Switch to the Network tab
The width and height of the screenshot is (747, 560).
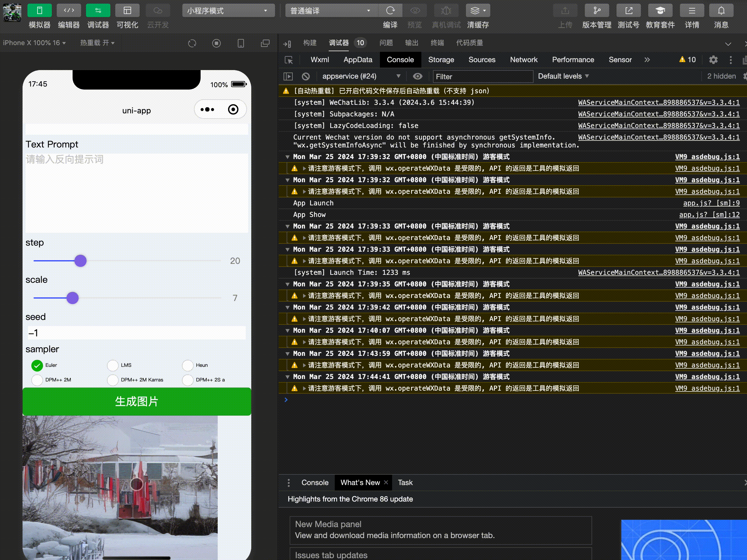(524, 60)
